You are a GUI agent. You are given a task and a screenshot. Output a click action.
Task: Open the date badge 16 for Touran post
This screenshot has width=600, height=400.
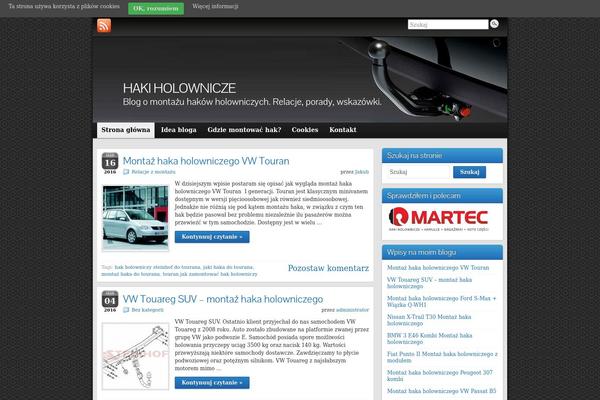(x=110, y=163)
